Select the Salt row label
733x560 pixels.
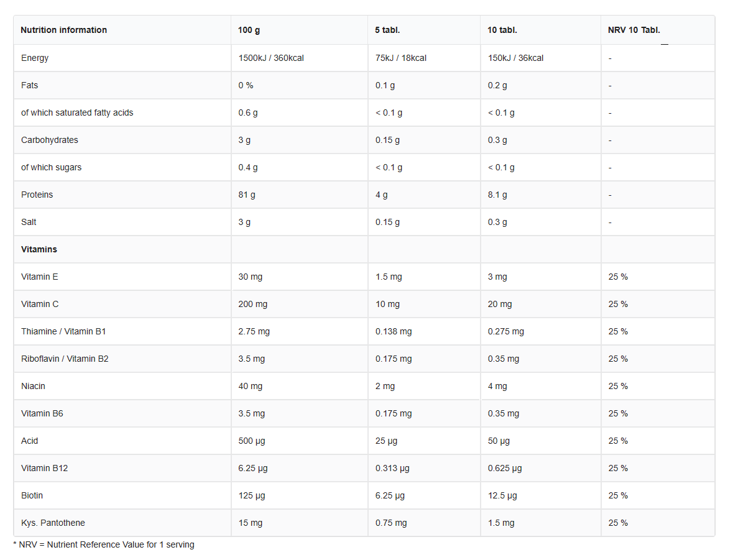[x=29, y=222]
